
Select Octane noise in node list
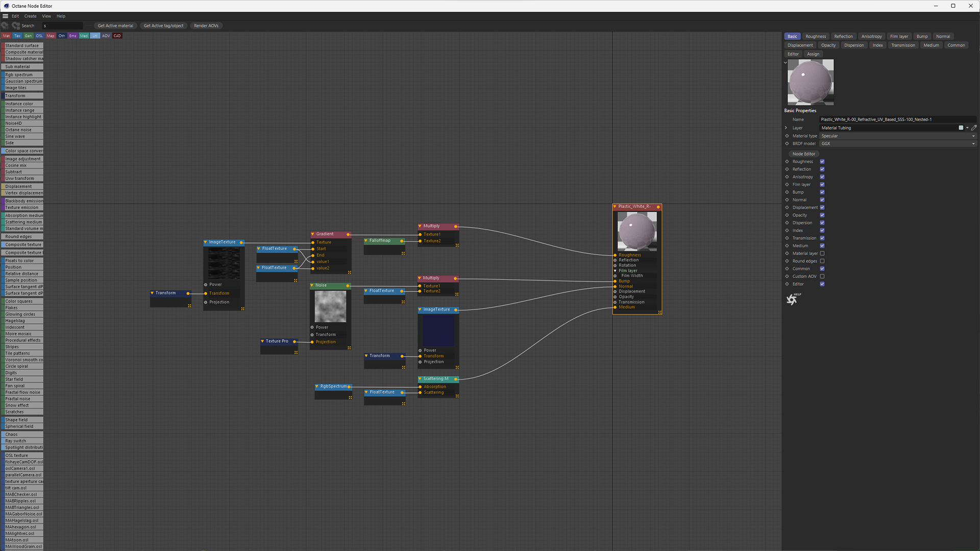tap(22, 130)
